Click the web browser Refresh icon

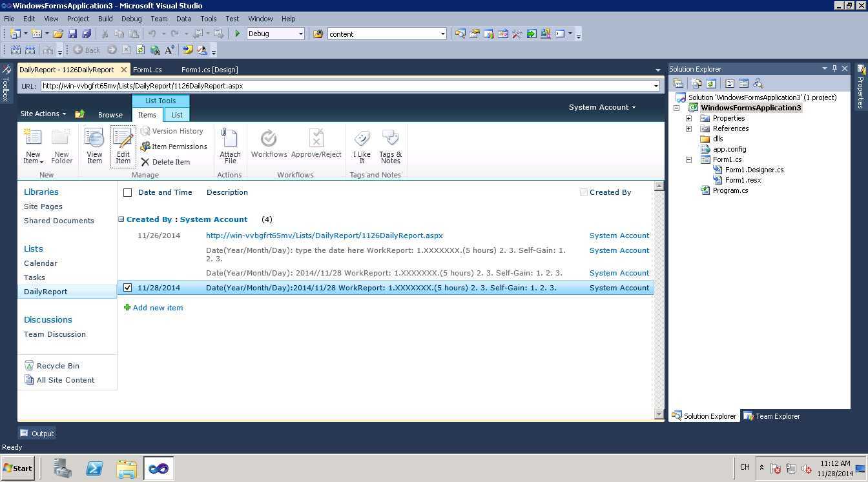(x=140, y=50)
